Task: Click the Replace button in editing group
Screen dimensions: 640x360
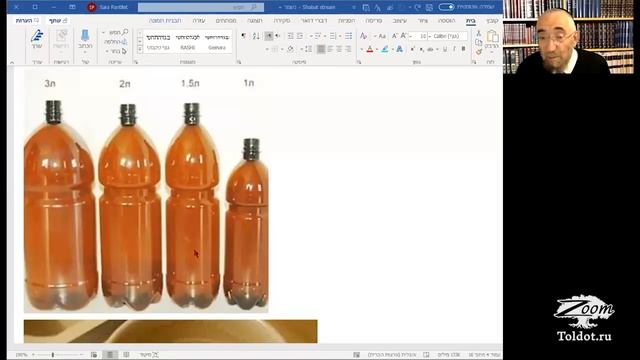Action: pyautogui.click(x=116, y=42)
